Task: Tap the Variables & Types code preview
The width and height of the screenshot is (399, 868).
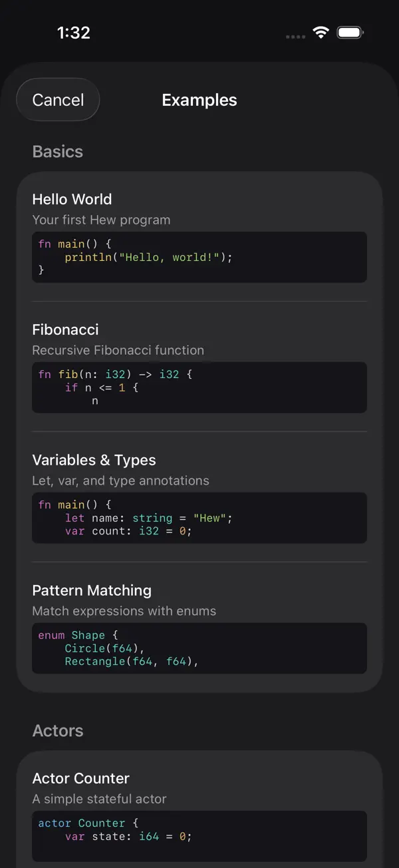Action: coord(199,518)
